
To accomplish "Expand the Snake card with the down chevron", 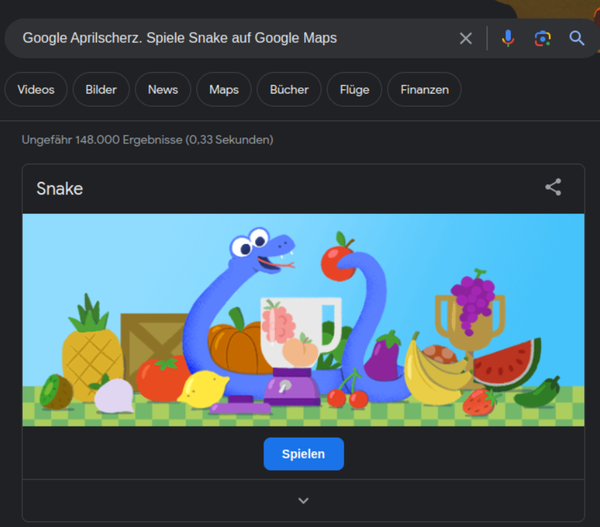I will click(303, 500).
